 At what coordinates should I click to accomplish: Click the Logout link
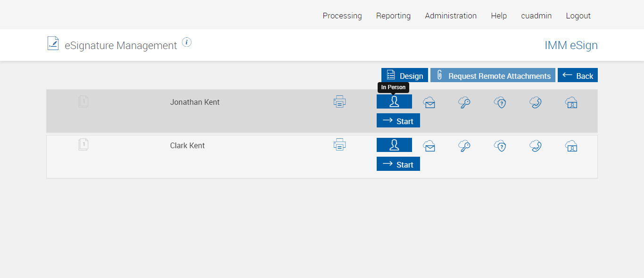578,16
